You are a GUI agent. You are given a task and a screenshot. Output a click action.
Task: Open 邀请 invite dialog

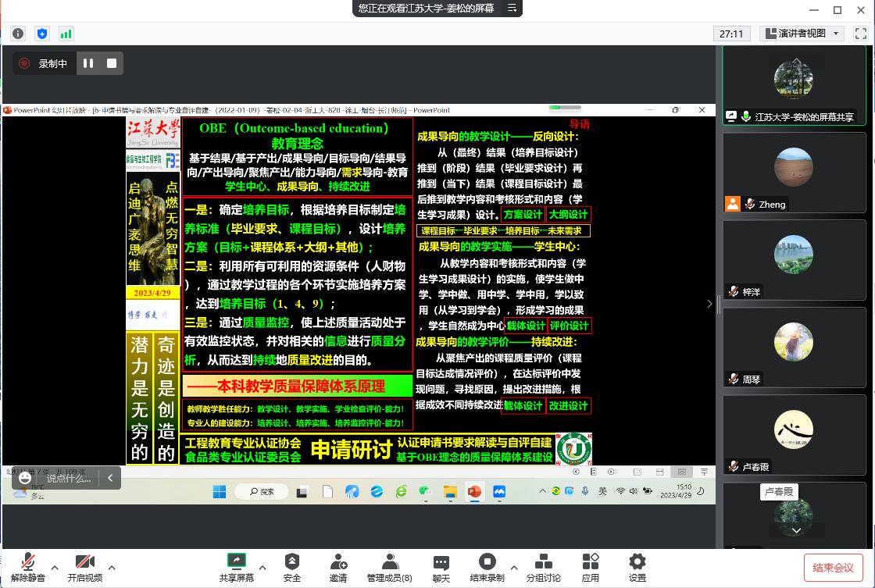[x=338, y=568]
